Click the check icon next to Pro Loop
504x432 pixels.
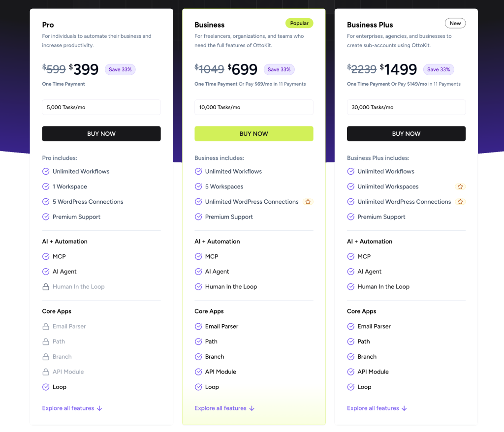pyautogui.click(x=46, y=387)
